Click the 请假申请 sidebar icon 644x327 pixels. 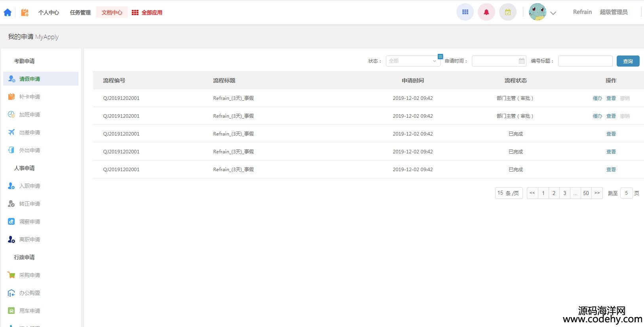pos(11,79)
